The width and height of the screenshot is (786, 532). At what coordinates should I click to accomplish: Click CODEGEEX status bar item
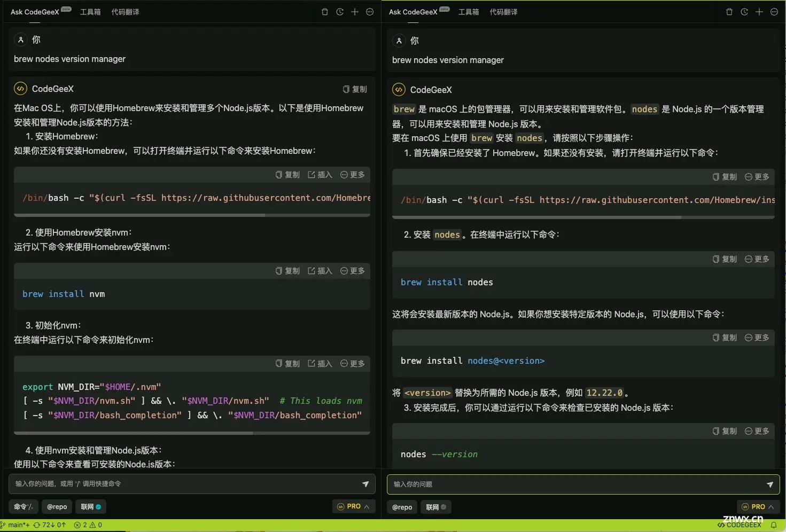(739, 525)
